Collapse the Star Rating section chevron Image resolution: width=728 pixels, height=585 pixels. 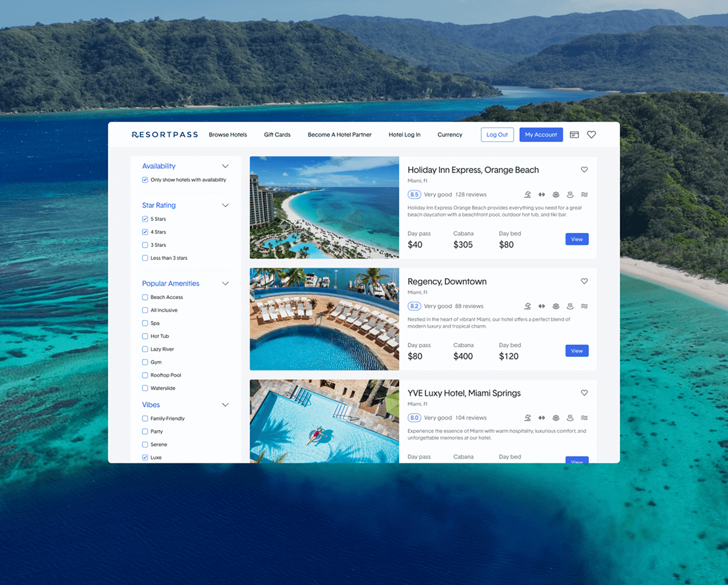[225, 205]
